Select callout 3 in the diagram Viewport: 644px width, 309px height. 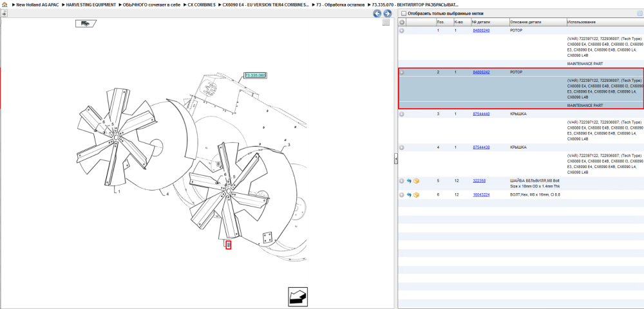pyautogui.click(x=289, y=145)
